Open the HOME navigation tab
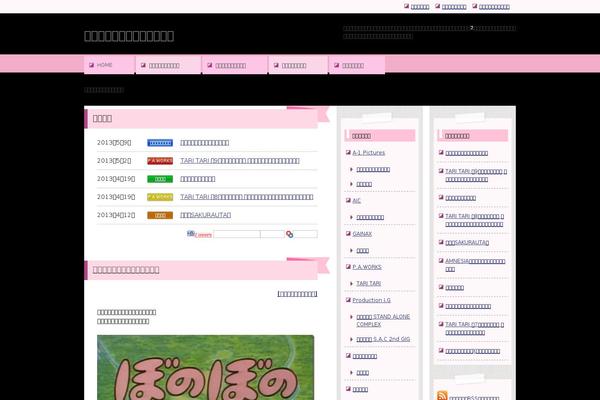Image resolution: width=600 pixels, height=400 pixels. (109, 65)
